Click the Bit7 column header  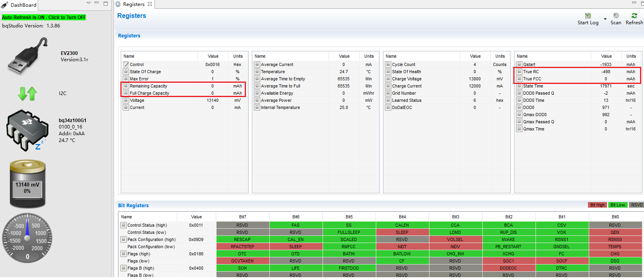[x=243, y=217]
